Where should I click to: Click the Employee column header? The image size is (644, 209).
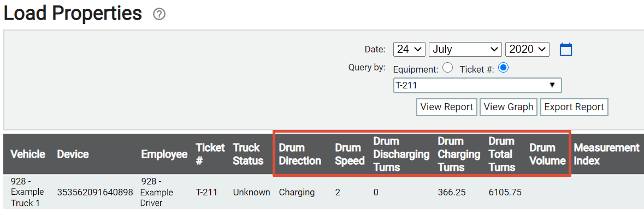pyautogui.click(x=164, y=154)
